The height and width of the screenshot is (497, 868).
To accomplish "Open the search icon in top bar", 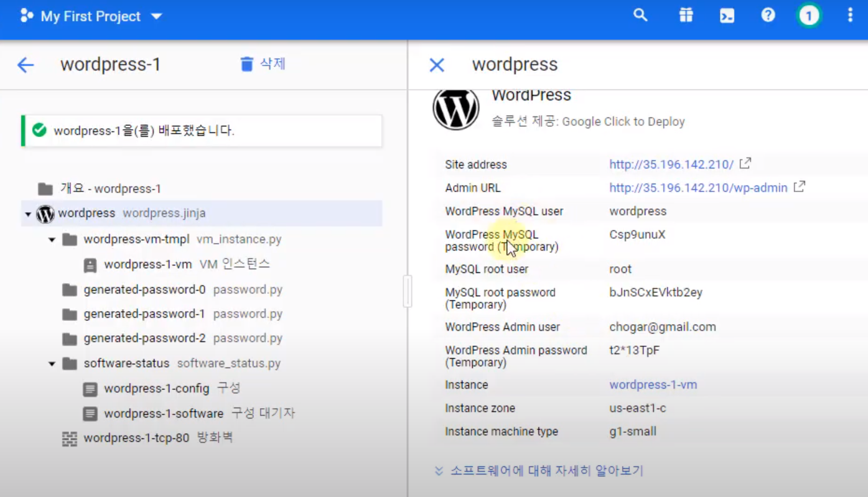I will click(640, 15).
